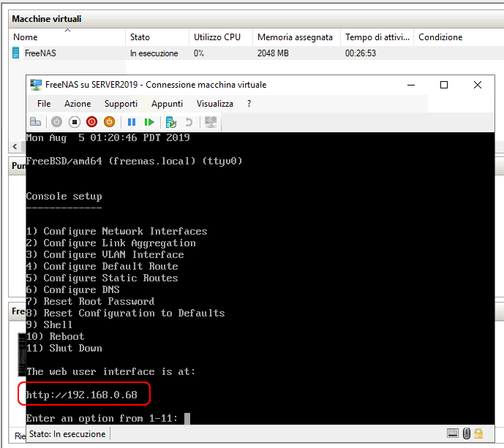Click the lock status icon

tap(478, 433)
